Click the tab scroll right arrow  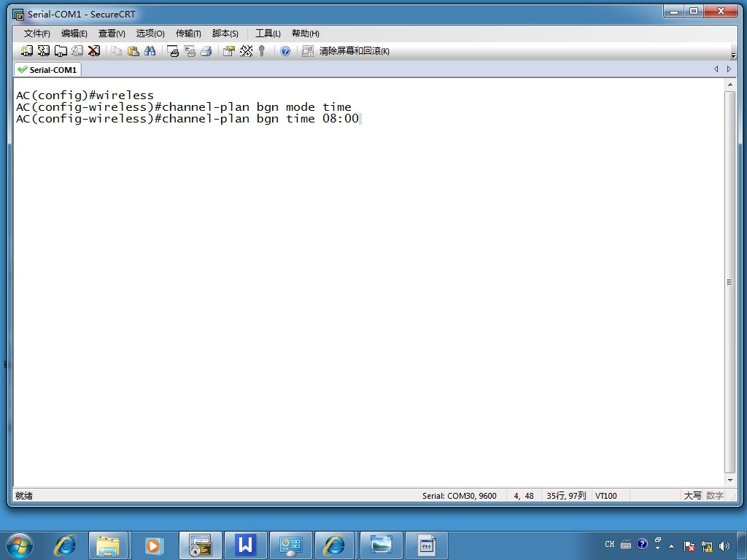(x=729, y=69)
